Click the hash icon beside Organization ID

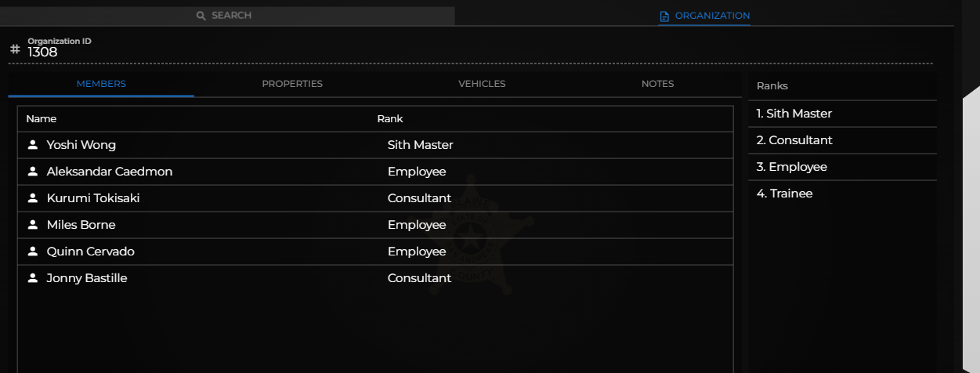coord(15,49)
